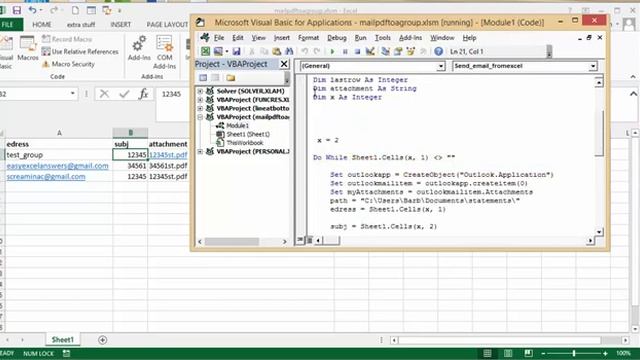Toggle Folders icon in the Project pane
The height and width of the screenshot is (360, 640).
(231, 78)
